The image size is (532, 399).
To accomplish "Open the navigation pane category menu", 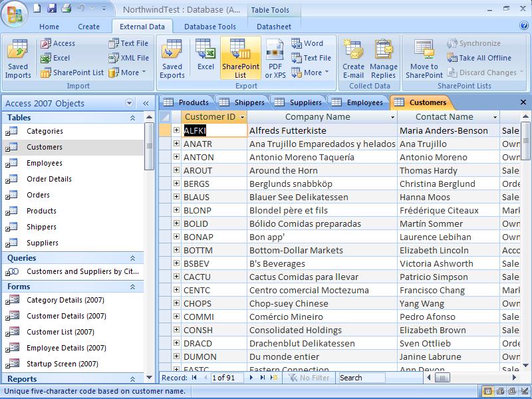I will 129,103.
